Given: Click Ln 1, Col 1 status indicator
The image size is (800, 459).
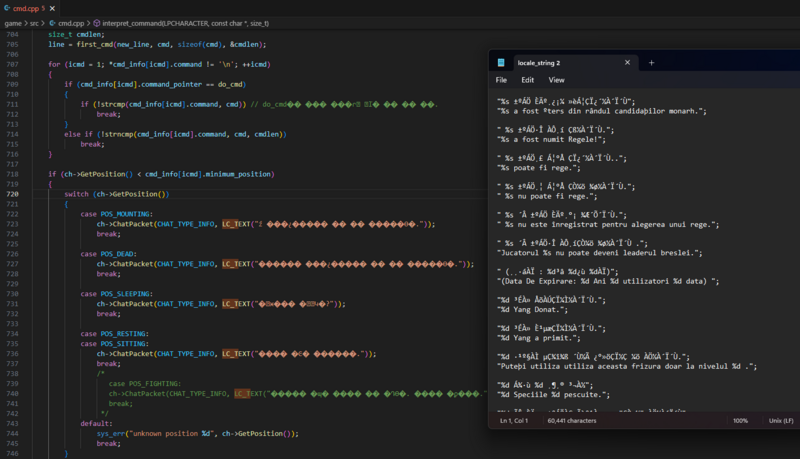Looking at the screenshot, I should coord(514,421).
